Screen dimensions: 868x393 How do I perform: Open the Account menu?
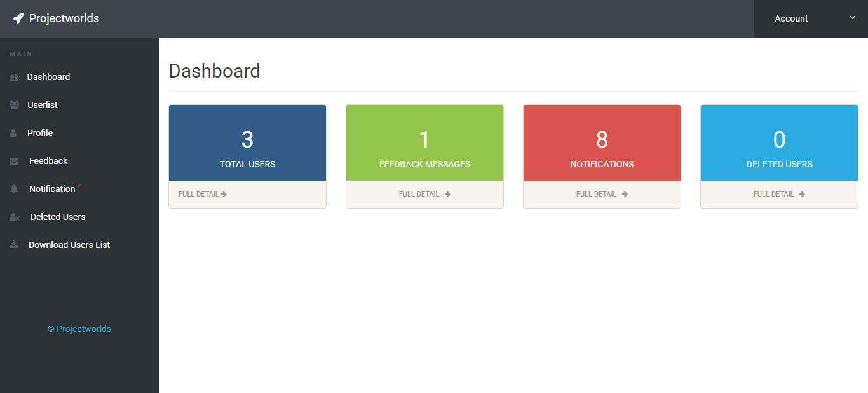tap(791, 18)
